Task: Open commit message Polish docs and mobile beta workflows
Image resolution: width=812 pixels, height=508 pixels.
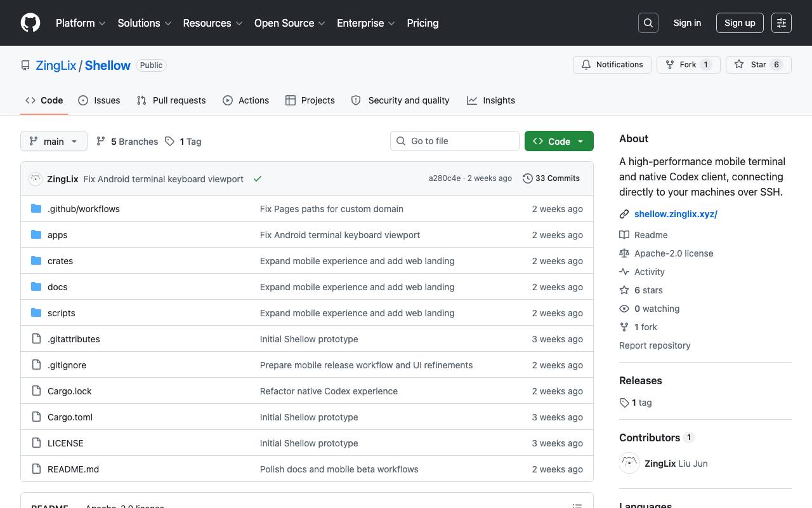Action: coord(339,469)
